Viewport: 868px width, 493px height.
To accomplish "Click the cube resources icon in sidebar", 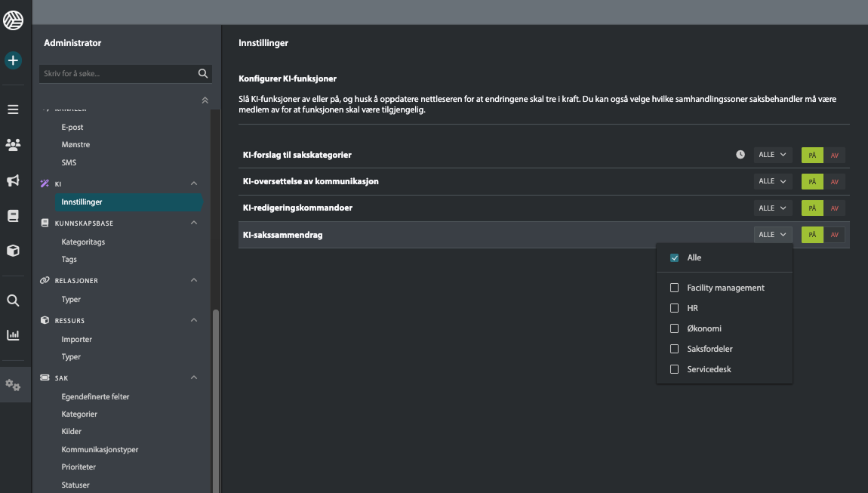I will click(13, 251).
